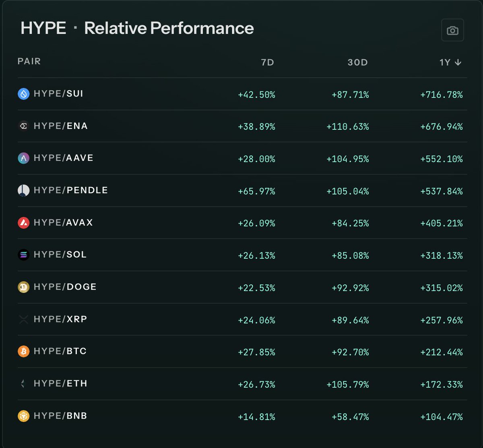Image resolution: width=483 pixels, height=448 pixels.
Task: Click the HYPE Relative Performance title
Action: pos(137,28)
